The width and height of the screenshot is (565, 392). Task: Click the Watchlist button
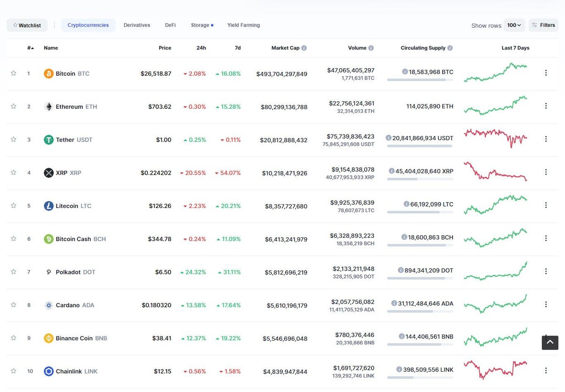27,25
